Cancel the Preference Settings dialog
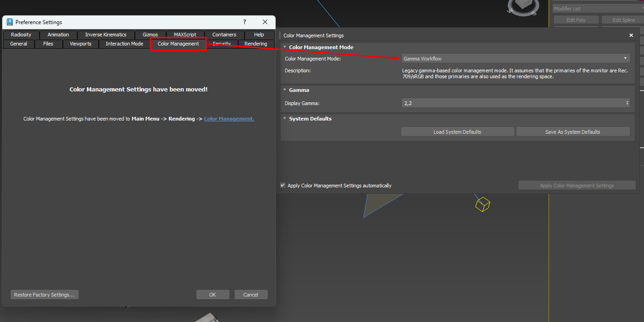Viewport: 644px width, 322px height. click(250, 295)
